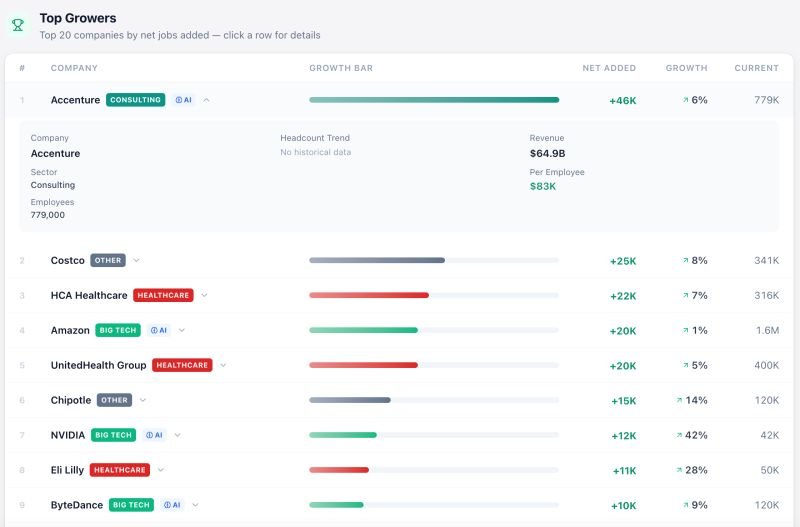Expand the Eli Lilly row chevron

click(161, 470)
